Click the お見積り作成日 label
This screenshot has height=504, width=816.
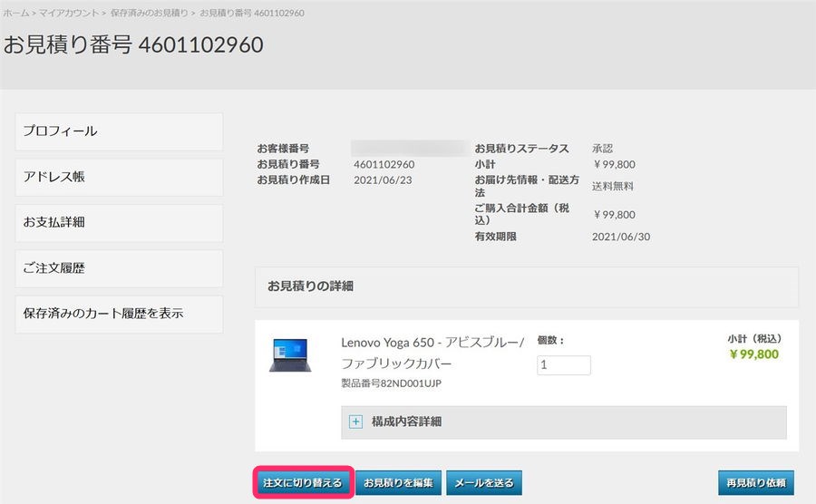point(294,180)
